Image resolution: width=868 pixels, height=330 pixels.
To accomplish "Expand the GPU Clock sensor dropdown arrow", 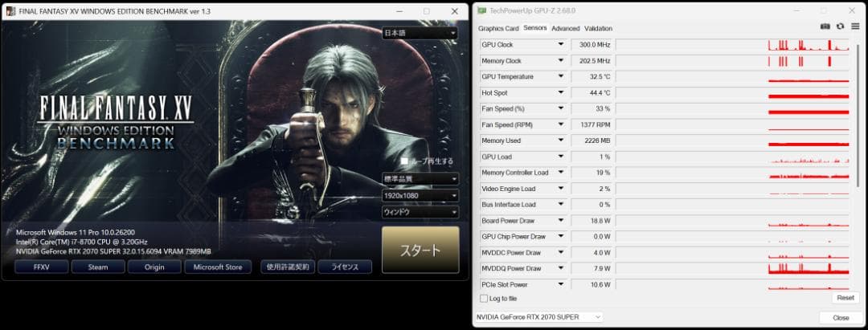I will point(561,44).
